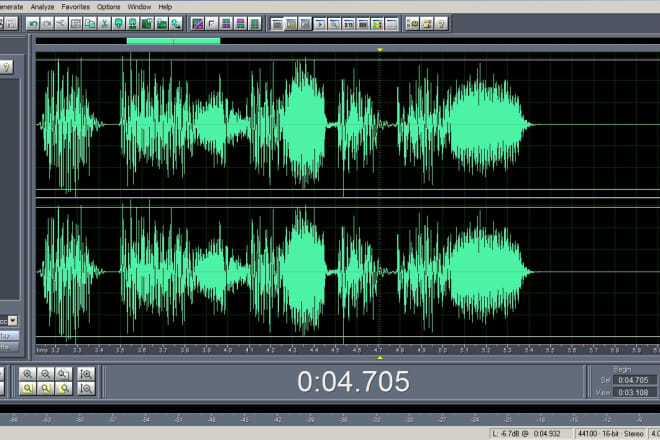The height and width of the screenshot is (440, 660).
Task: Click the question mark button in left panel
Action: click(x=6, y=67)
